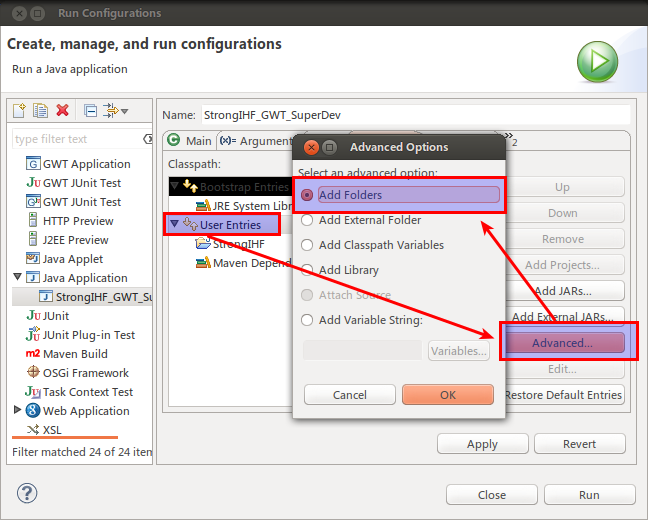Click the Edit... classpath button
Screen dimensions: 648x520
tap(564, 369)
